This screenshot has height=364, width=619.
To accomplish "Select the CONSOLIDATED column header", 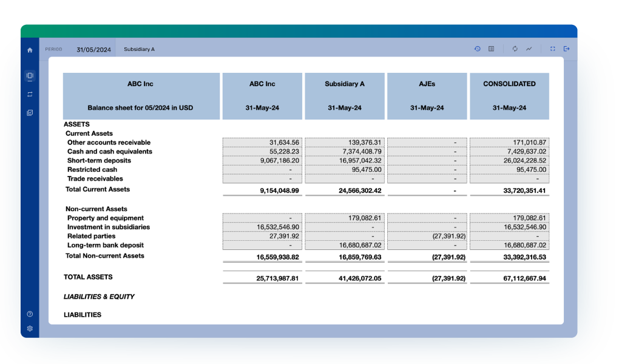I will pyautogui.click(x=509, y=84).
